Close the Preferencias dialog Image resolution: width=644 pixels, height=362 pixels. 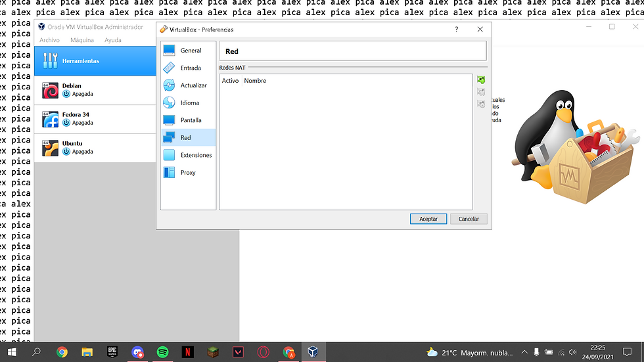point(480,30)
